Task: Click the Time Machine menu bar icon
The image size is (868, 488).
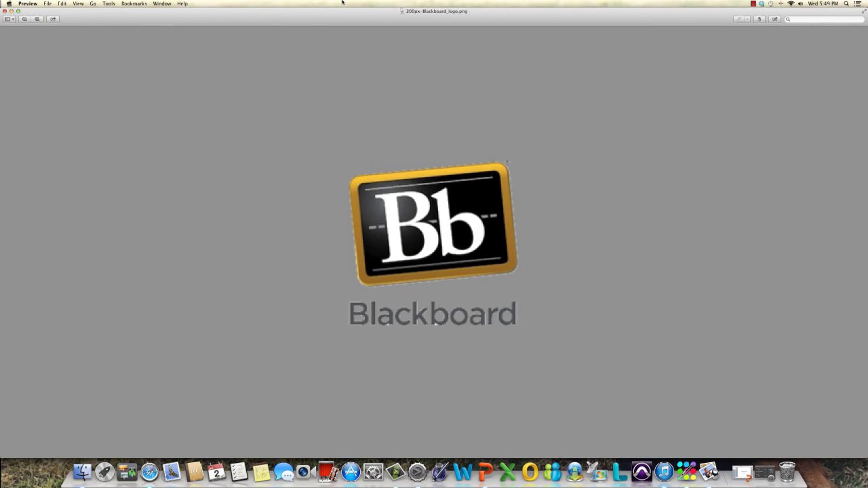Action: [x=771, y=4]
